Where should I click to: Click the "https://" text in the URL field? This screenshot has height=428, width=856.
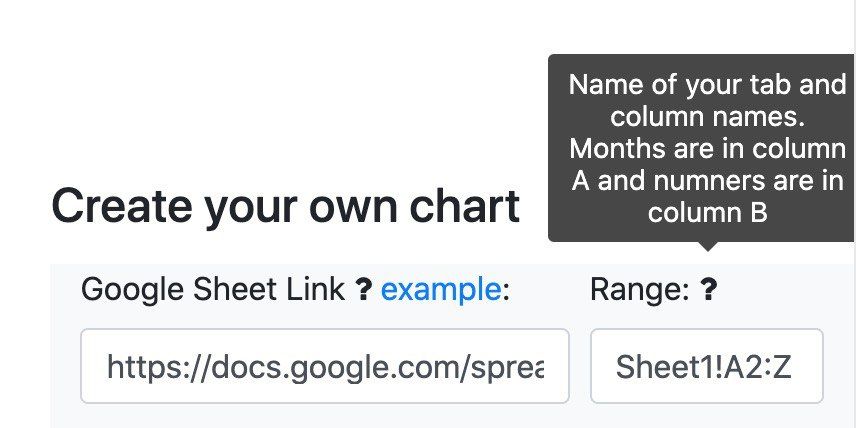(148, 367)
